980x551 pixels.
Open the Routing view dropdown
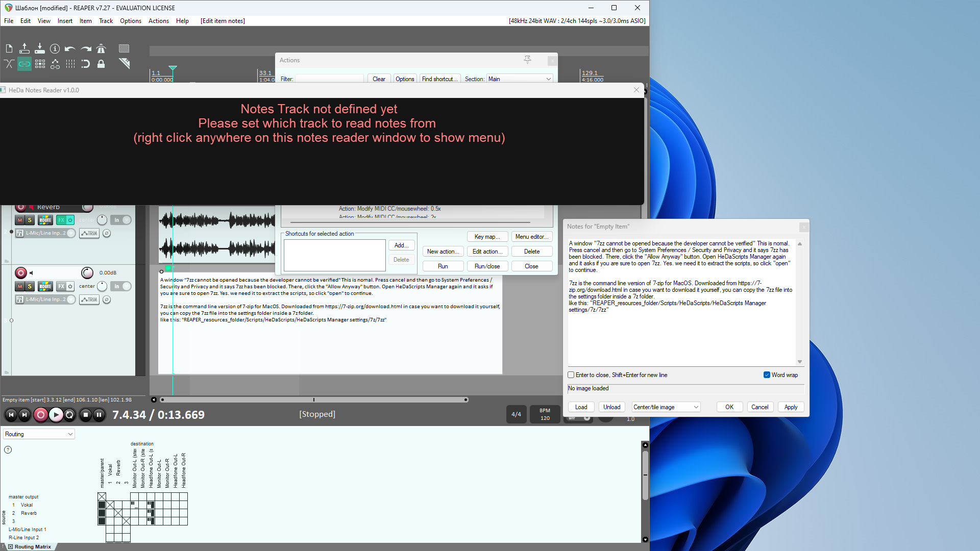39,434
